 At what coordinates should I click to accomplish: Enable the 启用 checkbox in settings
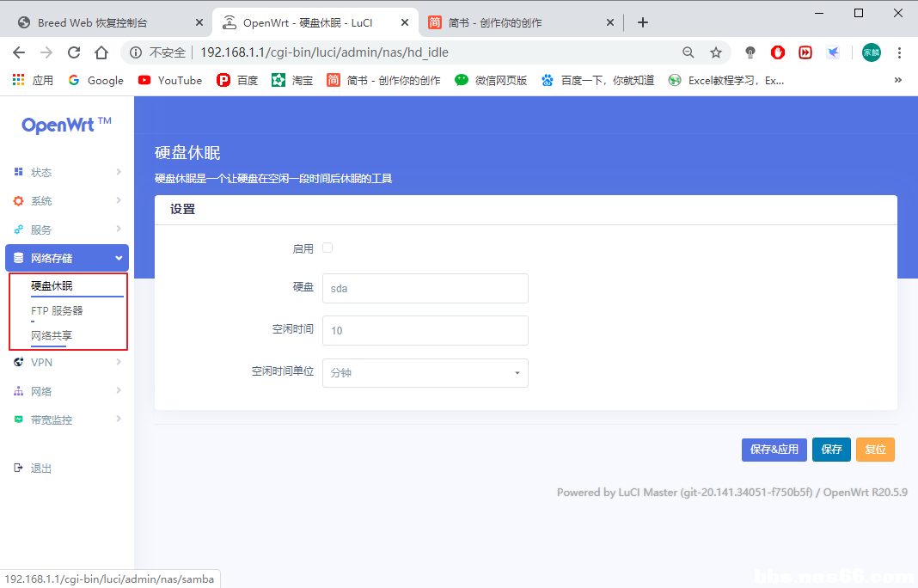(327, 247)
